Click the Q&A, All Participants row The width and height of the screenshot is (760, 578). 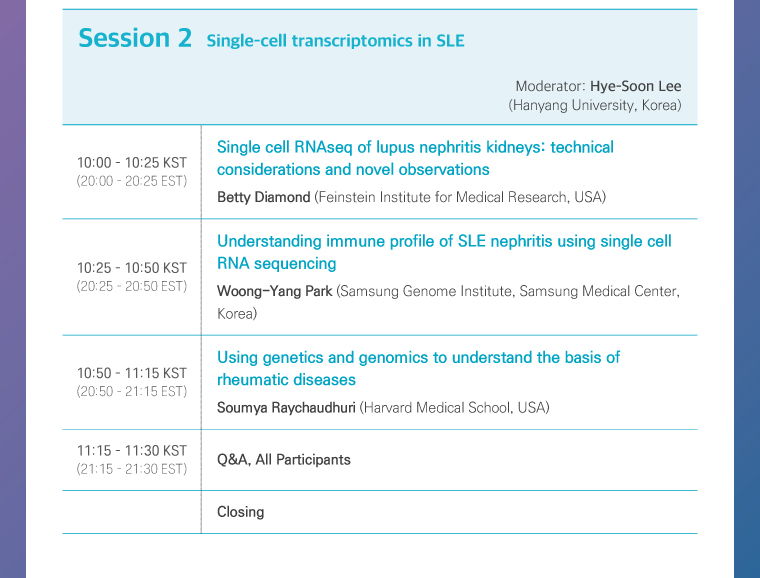click(380, 460)
